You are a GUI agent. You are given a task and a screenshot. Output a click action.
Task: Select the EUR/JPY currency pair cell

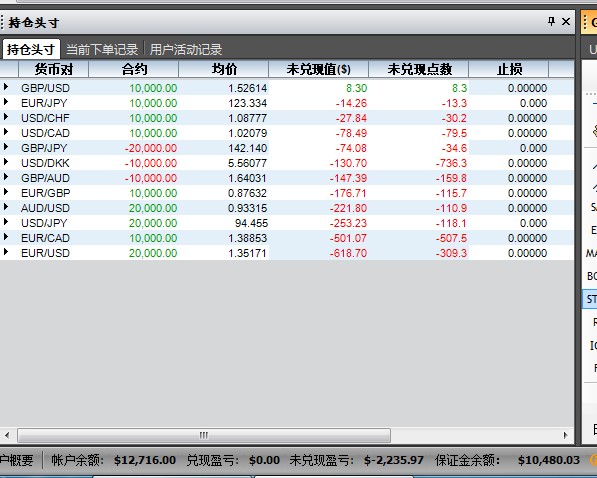coord(44,103)
